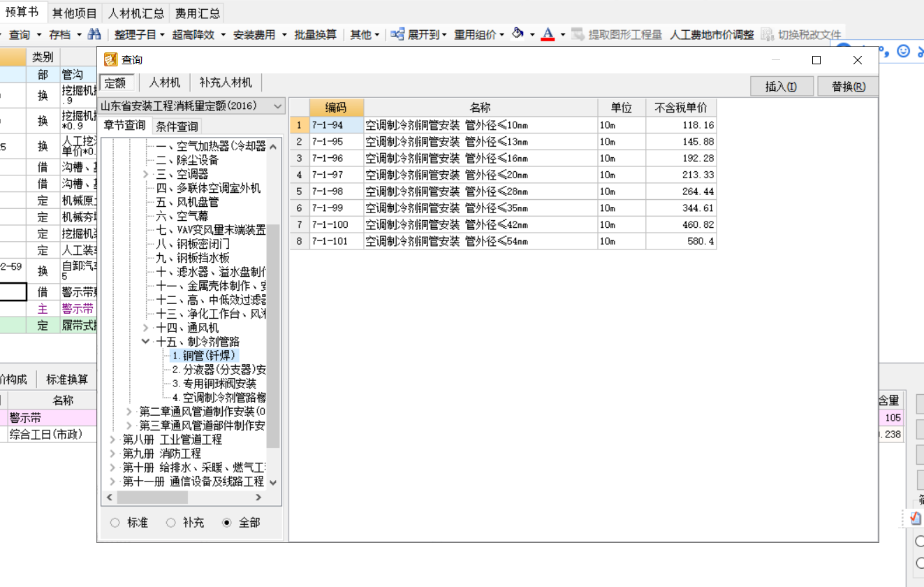Click the font color A icon
The height and width of the screenshot is (587, 924).
point(548,34)
